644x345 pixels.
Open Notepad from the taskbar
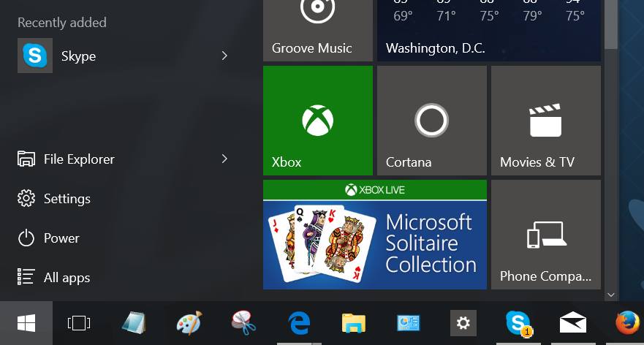(x=134, y=323)
